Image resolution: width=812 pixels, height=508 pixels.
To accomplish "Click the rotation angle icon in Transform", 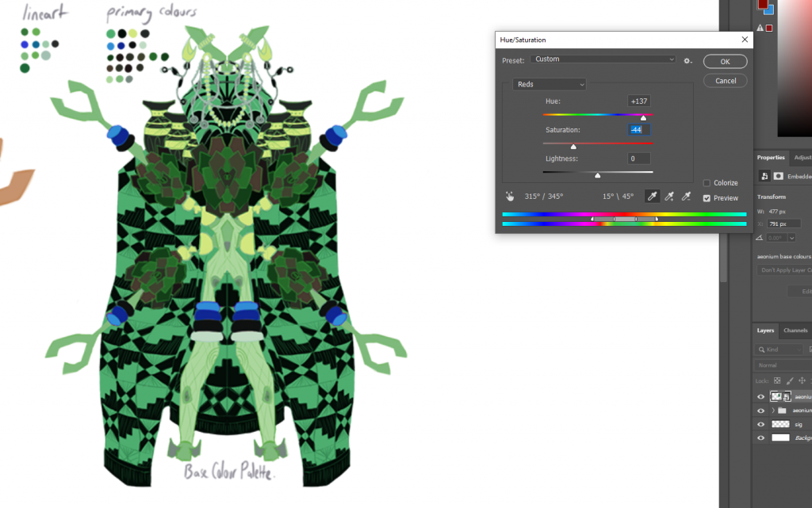I will 759,238.
